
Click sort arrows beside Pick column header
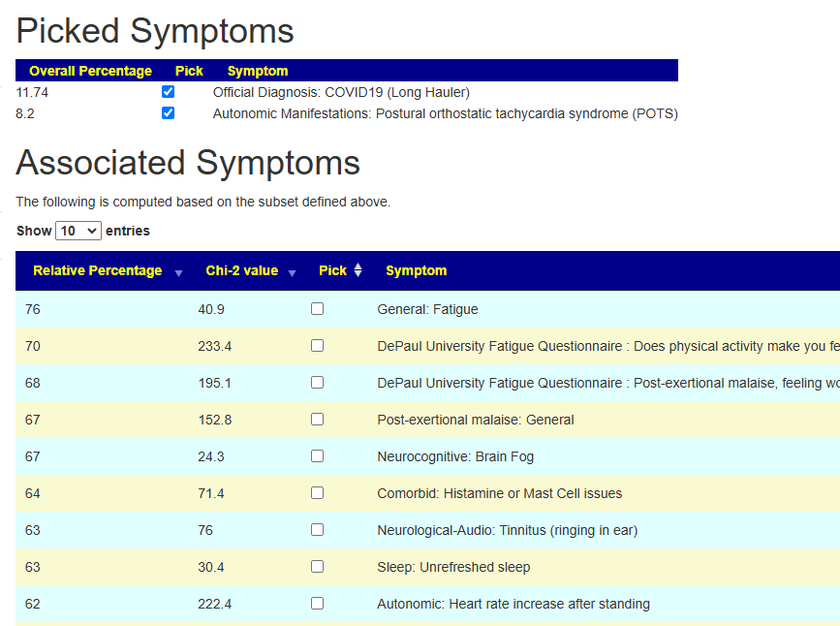click(x=358, y=270)
